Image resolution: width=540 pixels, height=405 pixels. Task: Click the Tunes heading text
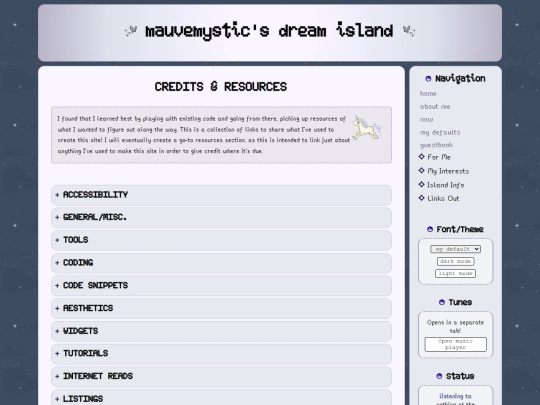tap(460, 302)
